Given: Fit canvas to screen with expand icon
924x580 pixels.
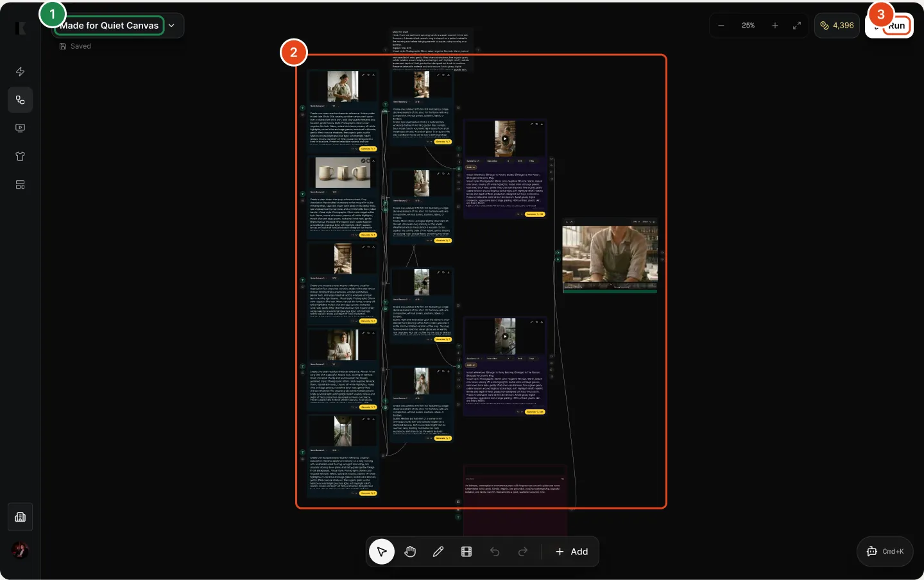Looking at the screenshot, I should tap(797, 26).
